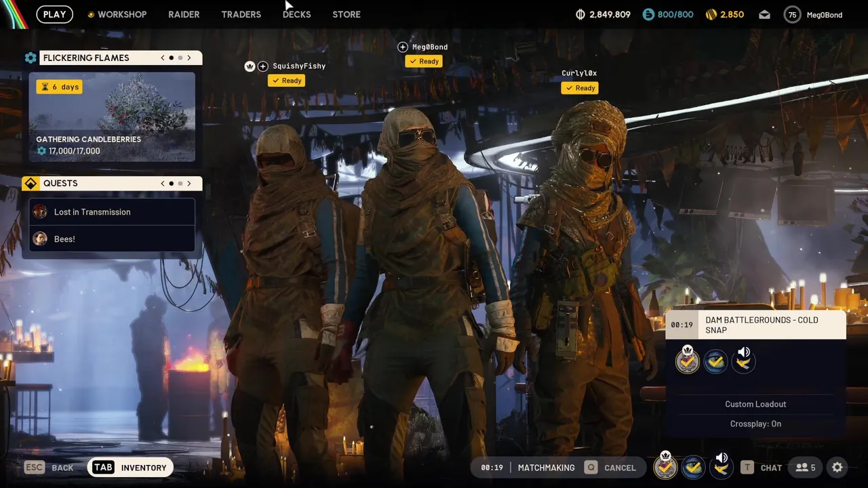Open Meg0Bond profile name in header
Viewport: 868px width, 488px height.
click(825, 15)
